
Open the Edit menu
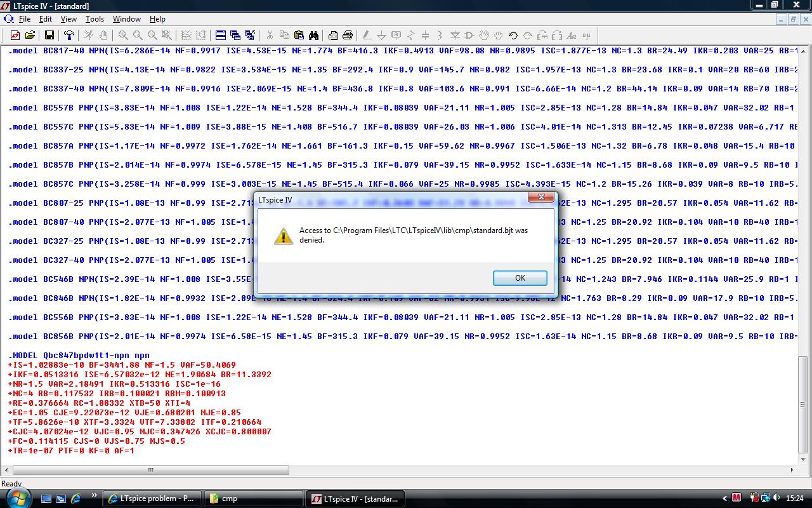coord(46,19)
